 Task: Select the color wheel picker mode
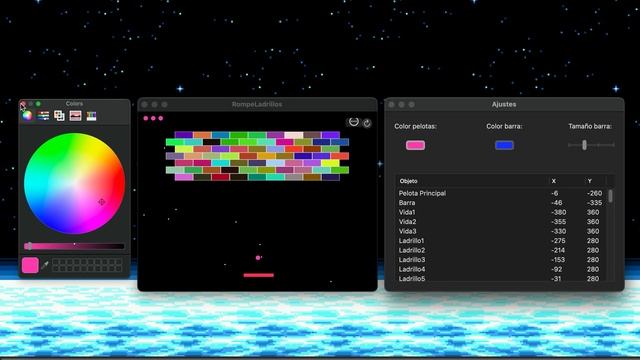pyautogui.click(x=27, y=116)
